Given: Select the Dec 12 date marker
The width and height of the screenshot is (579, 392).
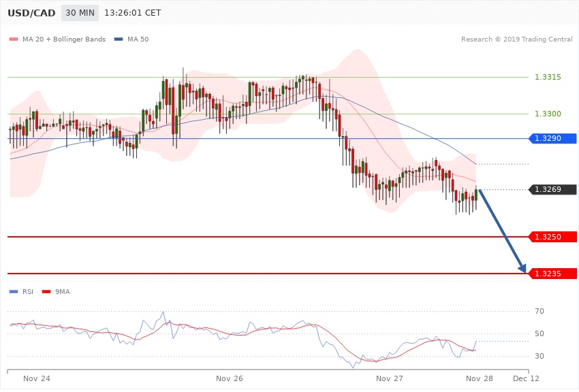Looking at the screenshot, I should (x=527, y=378).
